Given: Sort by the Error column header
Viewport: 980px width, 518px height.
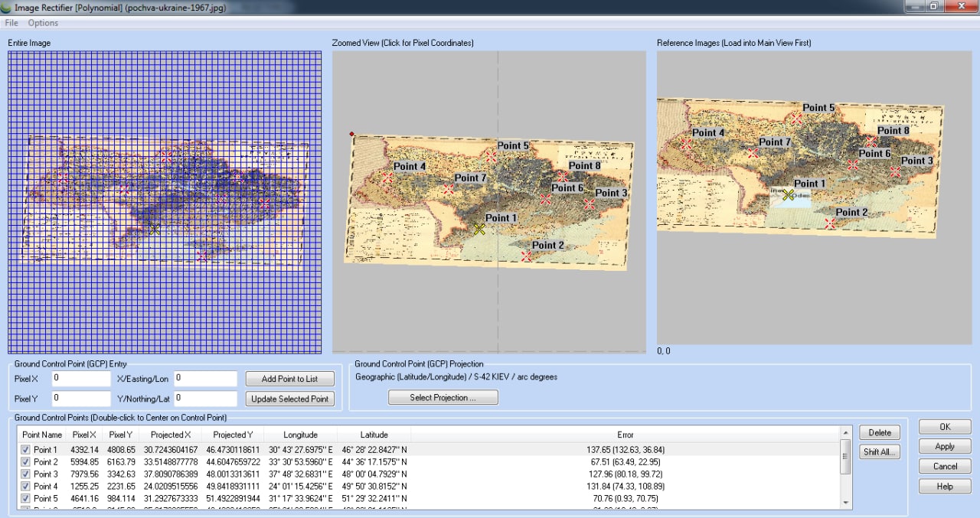Looking at the screenshot, I should click(626, 435).
